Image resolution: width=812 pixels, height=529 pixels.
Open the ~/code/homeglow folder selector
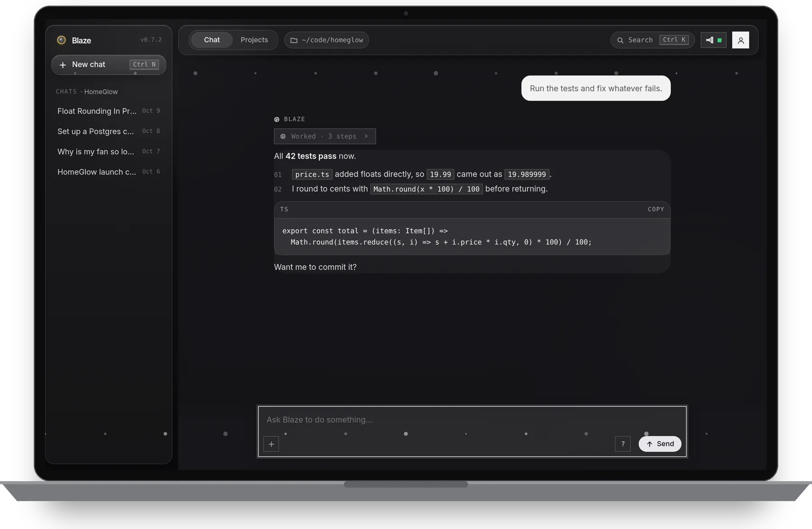327,40
